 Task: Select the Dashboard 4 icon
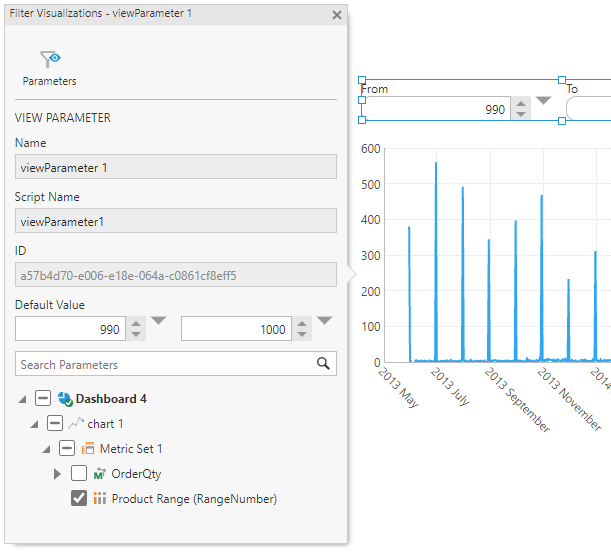tap(65, 399)
